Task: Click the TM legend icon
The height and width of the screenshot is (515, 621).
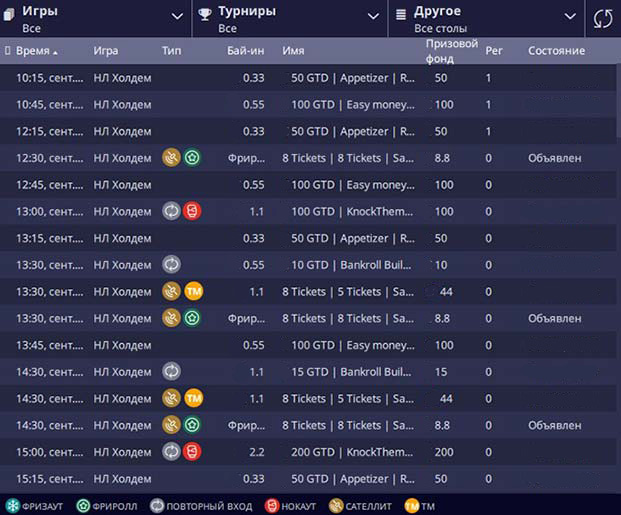Action: (411, 506)
